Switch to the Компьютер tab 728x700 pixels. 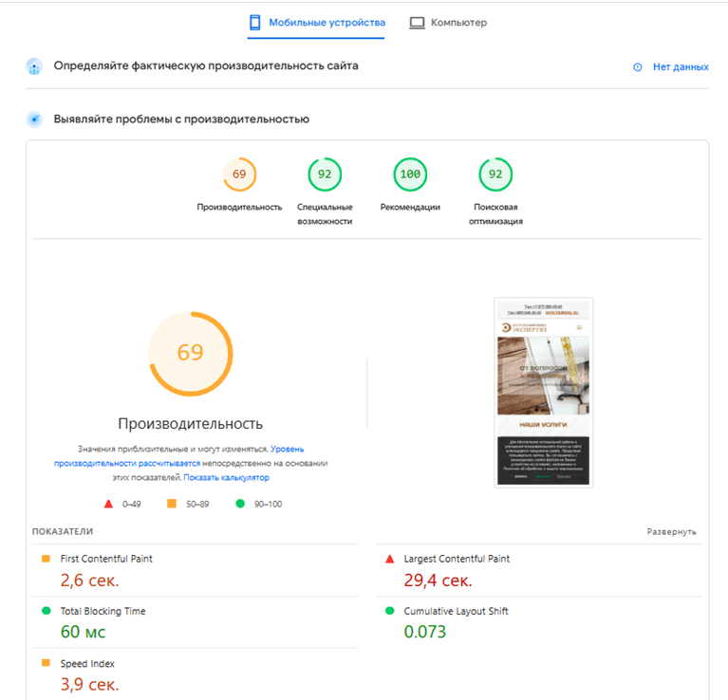[448, 23]
